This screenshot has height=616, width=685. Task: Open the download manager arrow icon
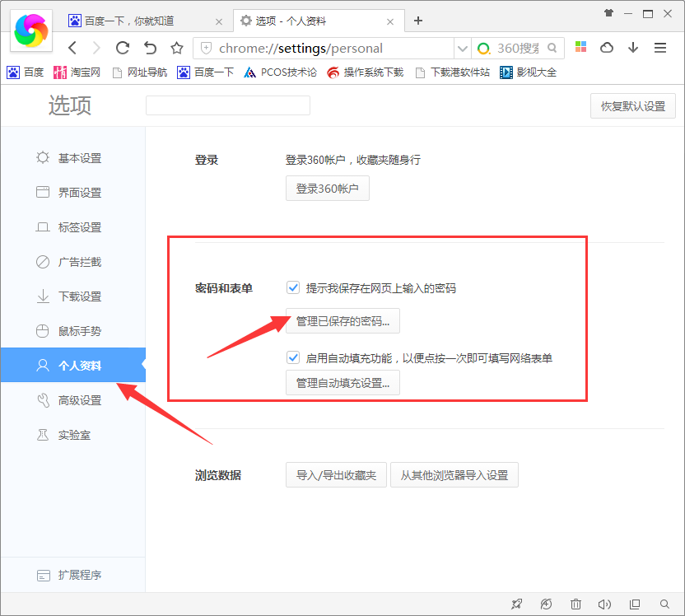(x=633, y=48)
